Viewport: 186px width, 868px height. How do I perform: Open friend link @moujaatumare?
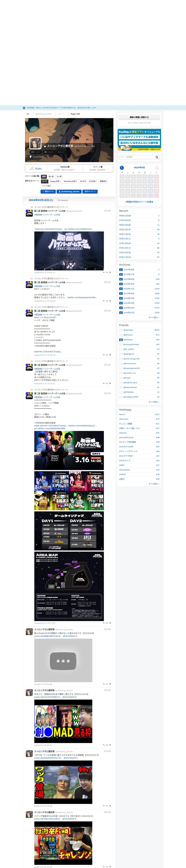[131, 344]
